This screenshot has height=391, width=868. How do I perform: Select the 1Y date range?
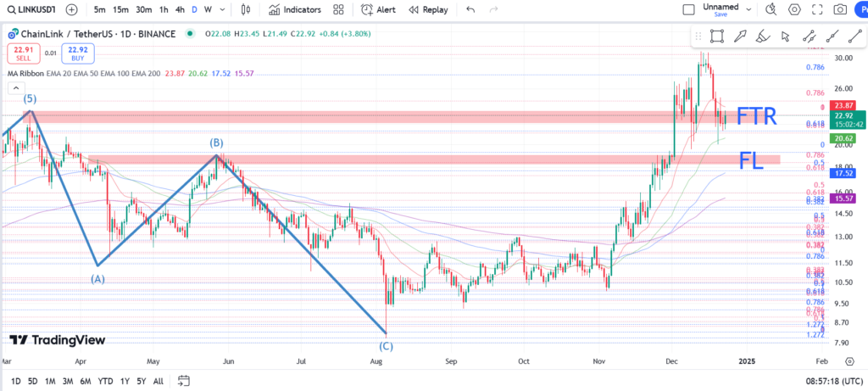pyautogui.click(x=125, y=381)
